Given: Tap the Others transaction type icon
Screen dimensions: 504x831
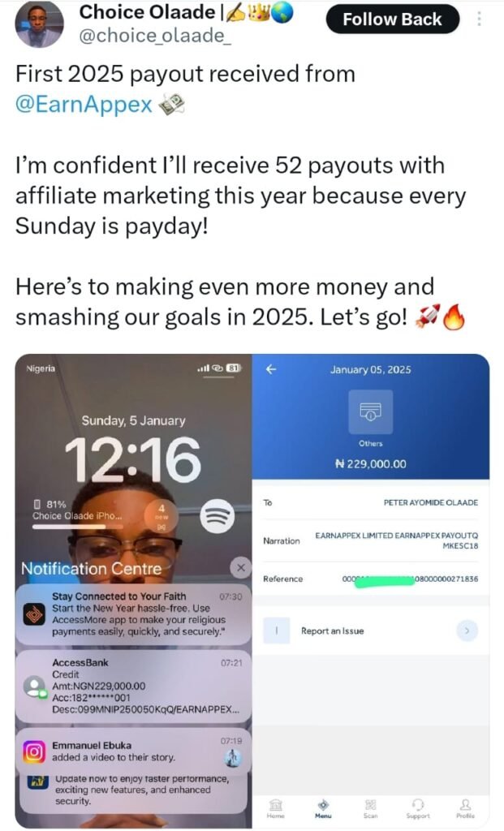Looking at the screenshot, I should 370,411.
